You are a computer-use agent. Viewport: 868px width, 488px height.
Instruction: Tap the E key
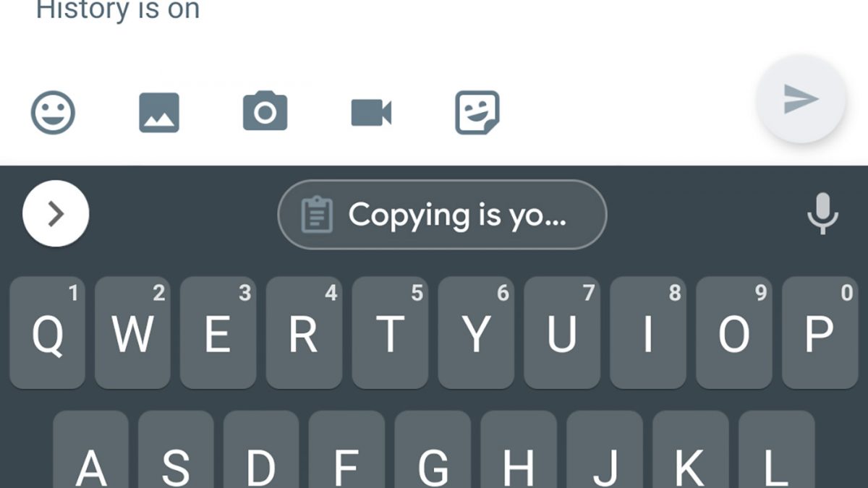219,333
